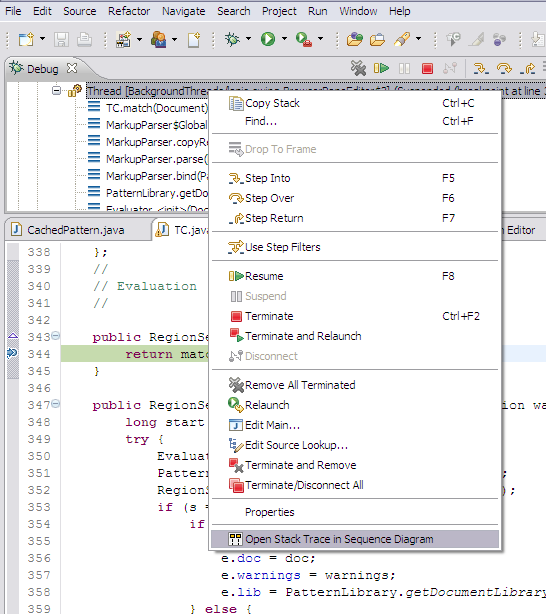Viewport: 546px width, 614px height.
Task: Choose Relaunch from context menu
Action: (355, 405)
